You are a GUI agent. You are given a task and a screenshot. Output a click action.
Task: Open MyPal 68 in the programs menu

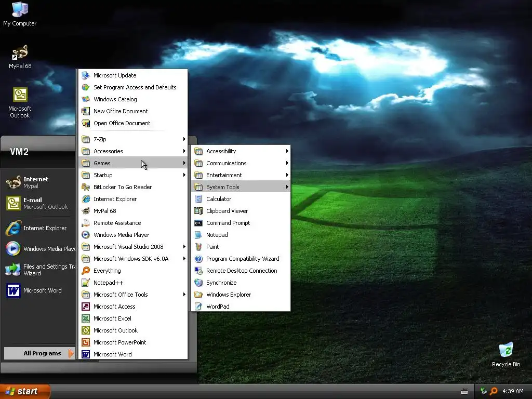point(133,211)
